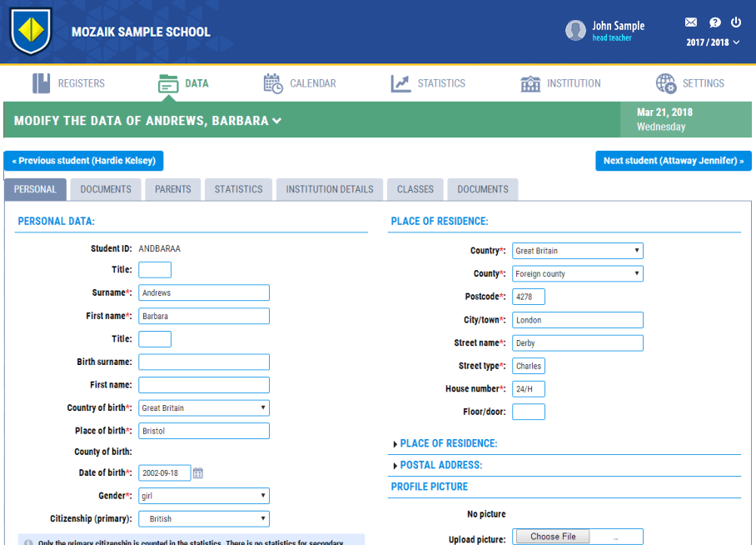Click the help question mark icon
The image size is (756, 545).
click(714, 22)
